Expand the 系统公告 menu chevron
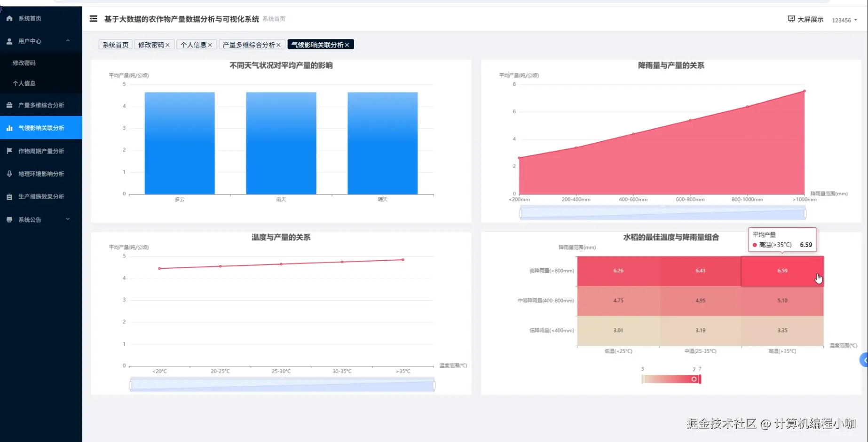868x442 pixels. (x=68, y=219)
